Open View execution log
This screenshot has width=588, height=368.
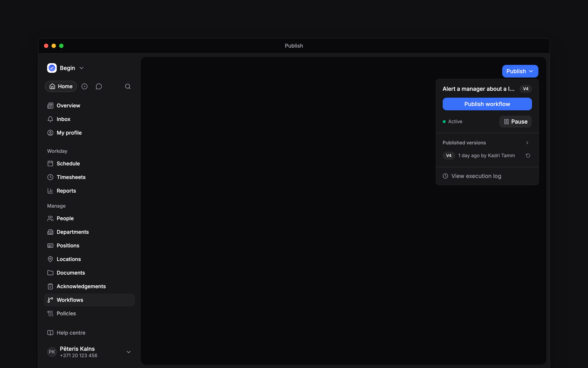[487, 176]
